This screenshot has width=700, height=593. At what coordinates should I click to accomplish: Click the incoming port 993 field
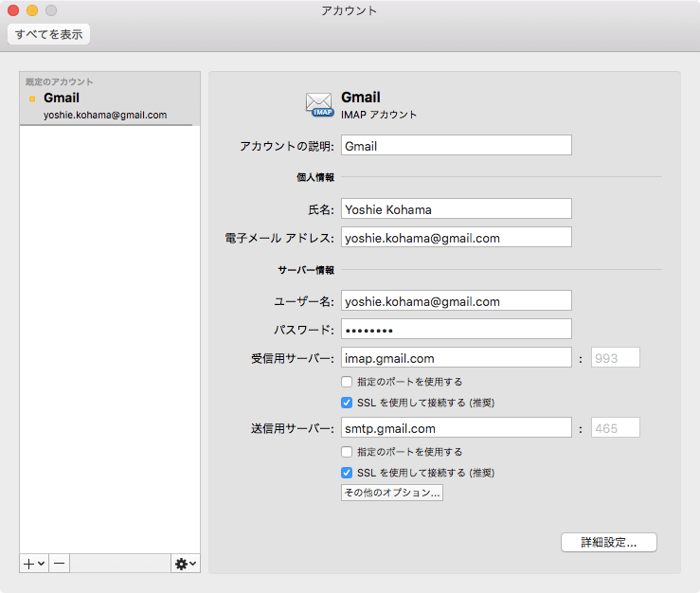[x=616, y=358]
